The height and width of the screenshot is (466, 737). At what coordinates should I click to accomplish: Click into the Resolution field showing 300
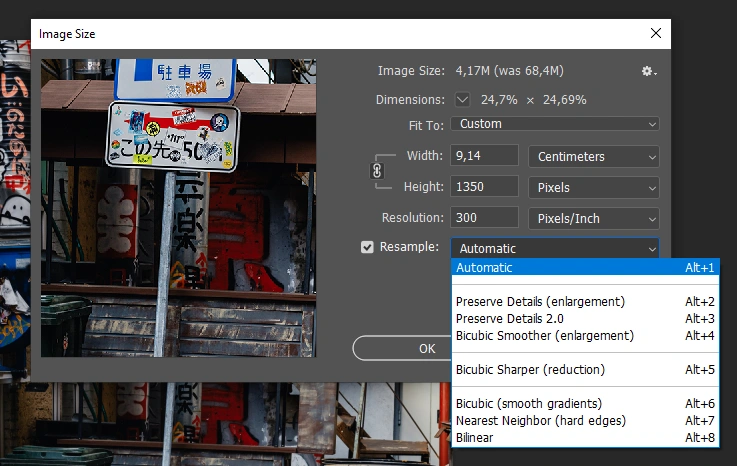pos(485,218)
